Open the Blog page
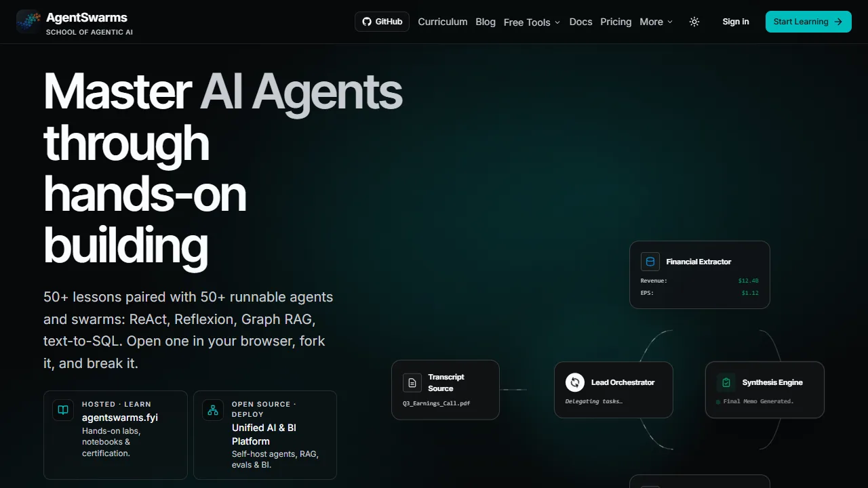 [486, 22]
